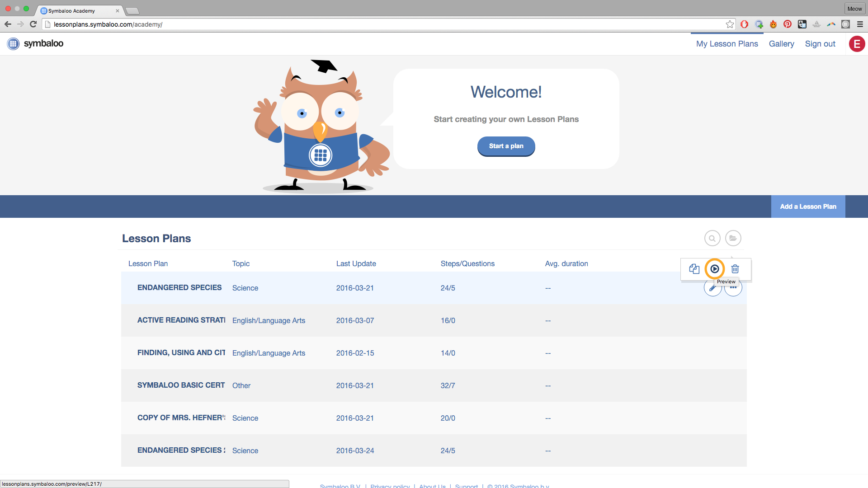Image resolution: width=868 pixels, height=488 pixels.
Task: Open FINDING, USING AND CIT lesson plan
Action: click(x=181, y=353)
